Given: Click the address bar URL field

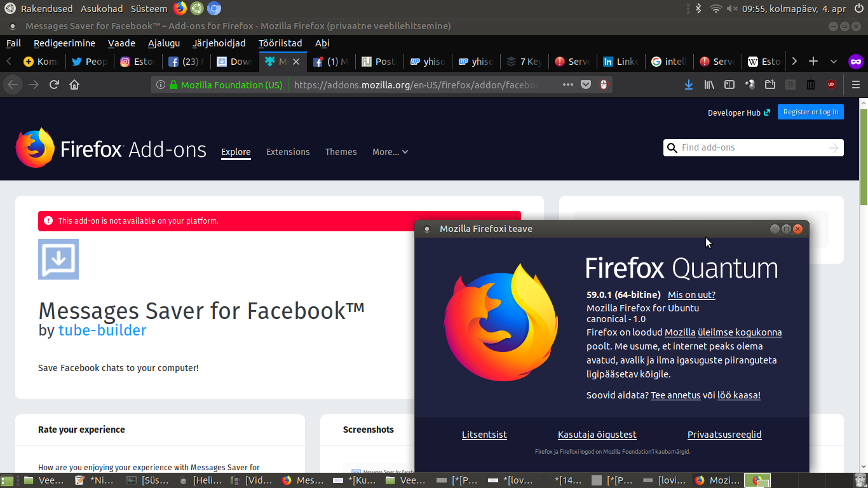Looking at the screenshot, I should tap(417, 85).
